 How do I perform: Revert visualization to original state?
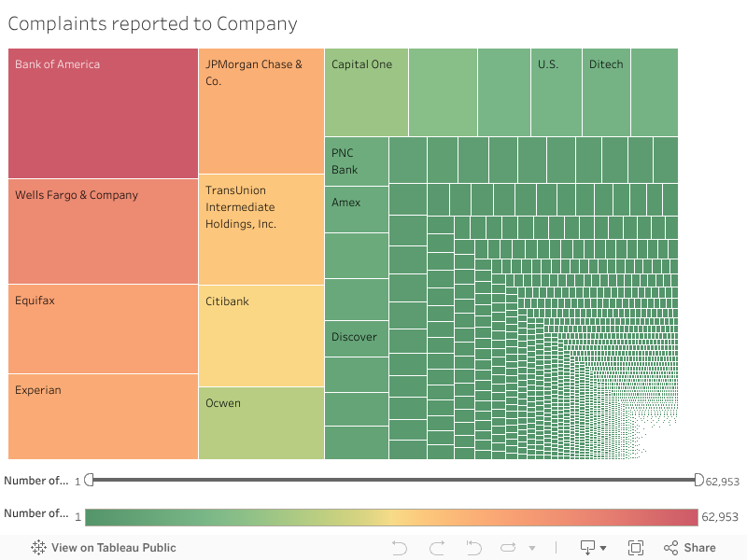coord(473,548)
